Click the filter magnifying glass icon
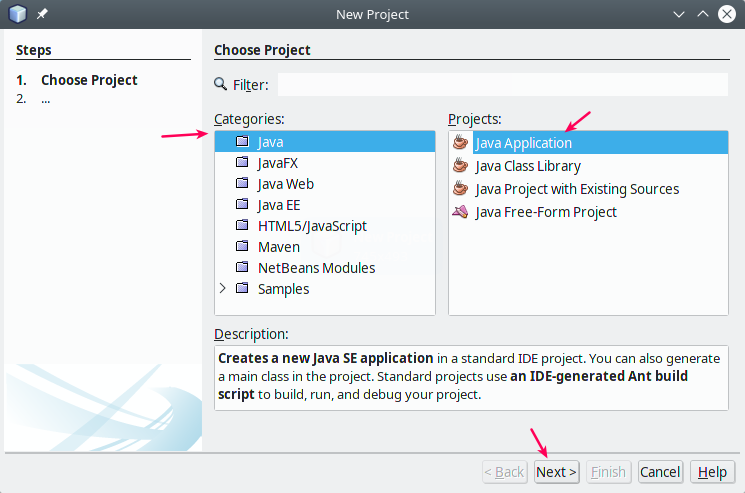Image resolution: width=745 pixels, height=493 pixels. pyautogui.click(x=220, y=84)
